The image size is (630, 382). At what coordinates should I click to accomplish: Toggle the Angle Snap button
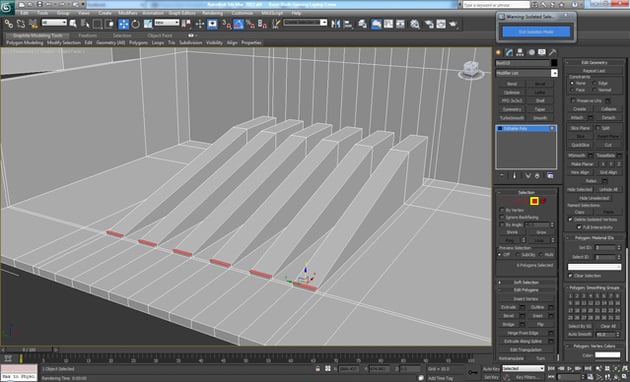[239, 24]
